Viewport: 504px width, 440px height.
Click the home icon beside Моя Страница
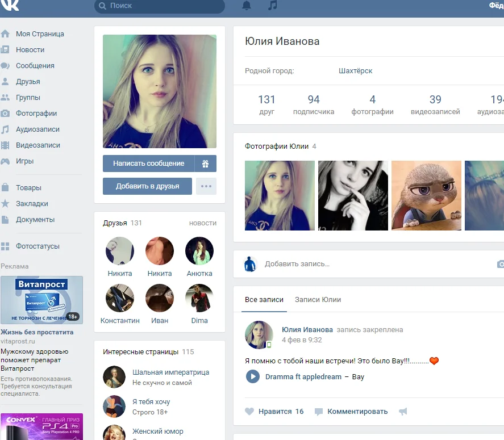[x=5, y=33]
